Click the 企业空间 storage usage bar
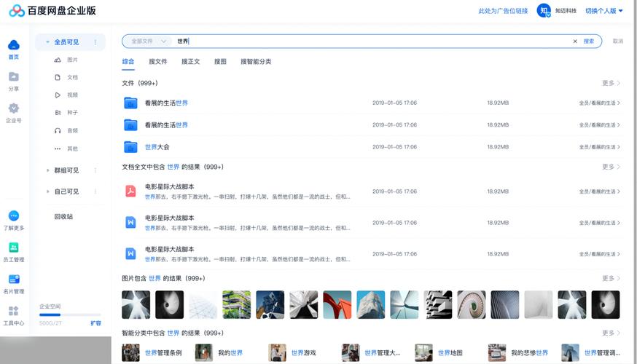This screenshot has height=364, width=637. [x=70, y=314]
